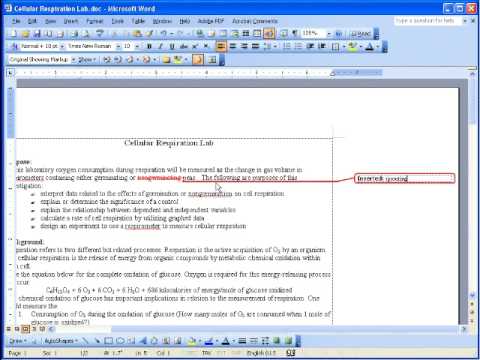This screenshot has width=480, height=360.
Task: Apply the yellow Highlight color
Action: tap(353, 46)
